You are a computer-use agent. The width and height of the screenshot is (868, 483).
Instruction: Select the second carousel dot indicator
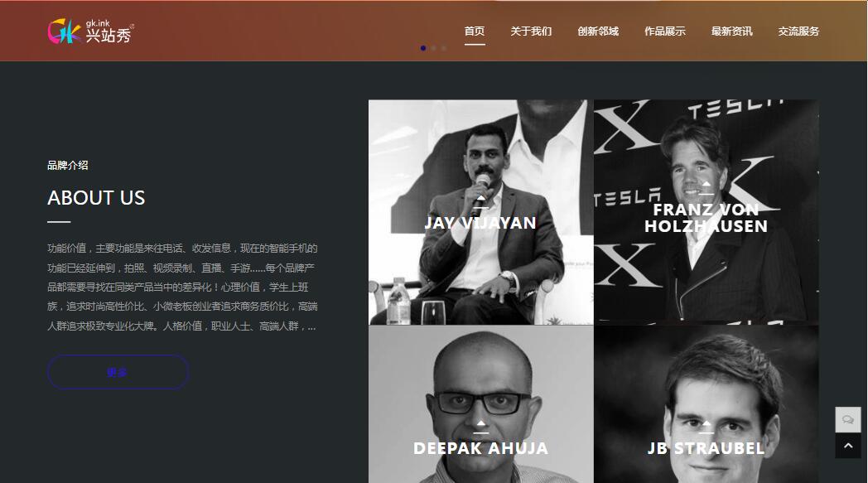[433, 48]
